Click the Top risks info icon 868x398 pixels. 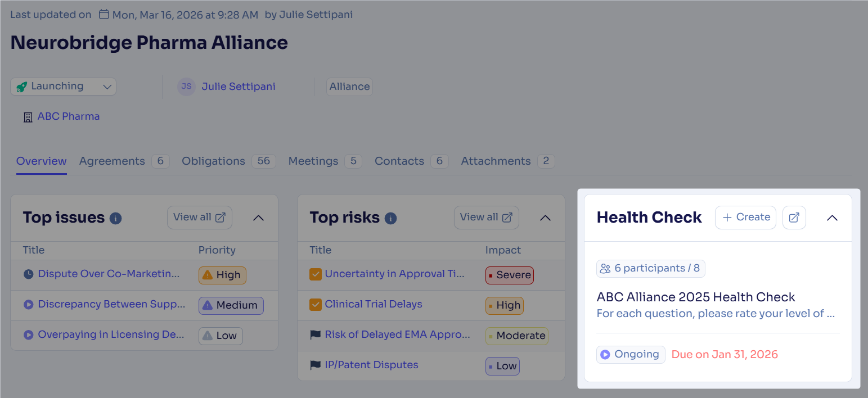pyautogui.click(x=390, y=218)
